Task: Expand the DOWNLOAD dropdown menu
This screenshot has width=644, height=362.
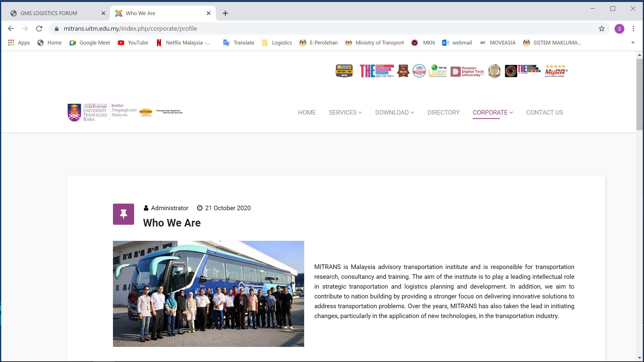Action: point(394,112)
